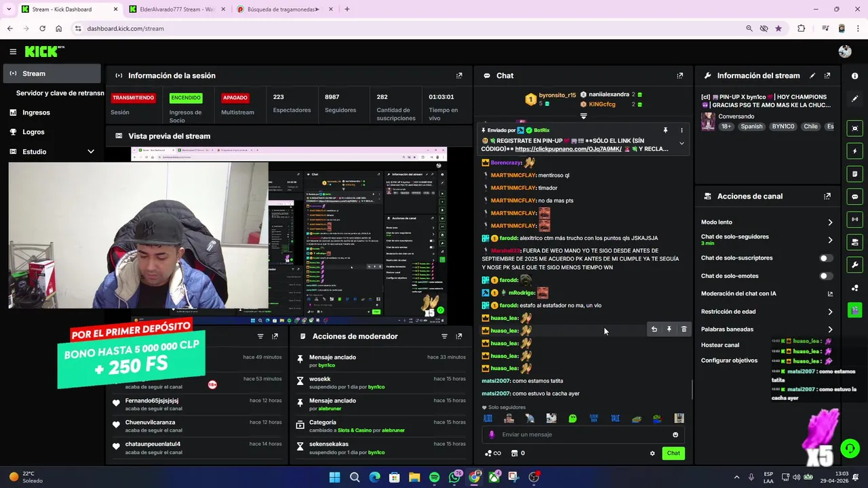Viewport: 868px width, 488px height.
Task: Open more options on pinned BotRix message
Action: tap(682, 130)
